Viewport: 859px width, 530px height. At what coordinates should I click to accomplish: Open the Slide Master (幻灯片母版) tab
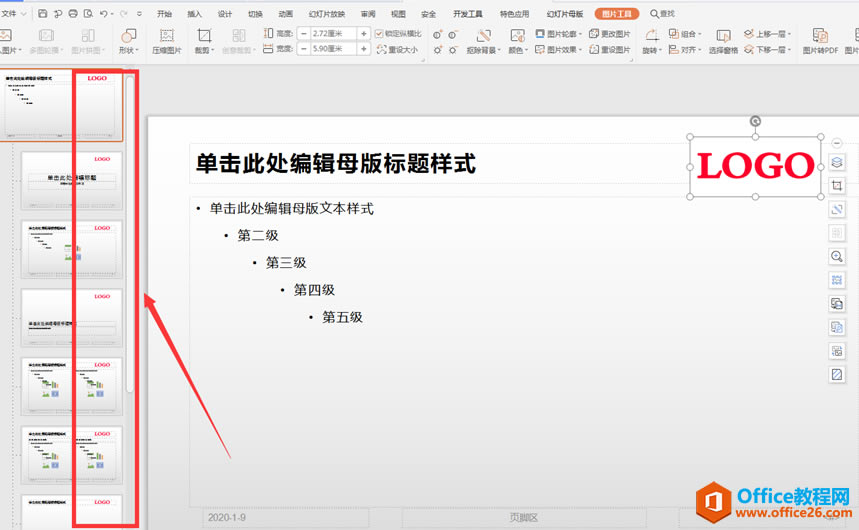point(564,14)
